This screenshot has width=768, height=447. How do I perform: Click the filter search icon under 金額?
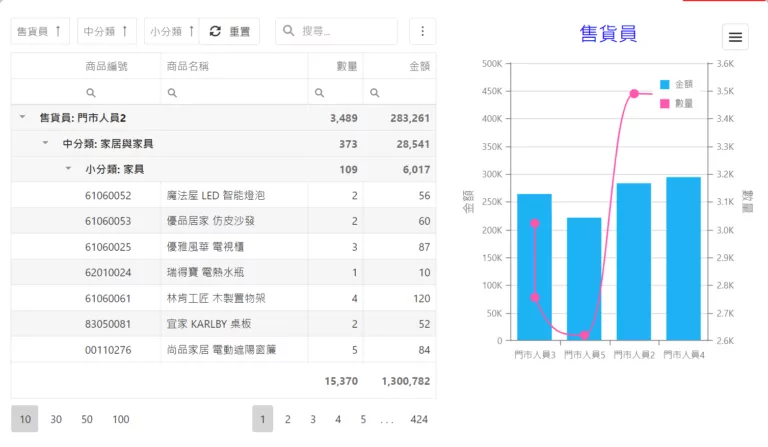(x=375, y=92)
